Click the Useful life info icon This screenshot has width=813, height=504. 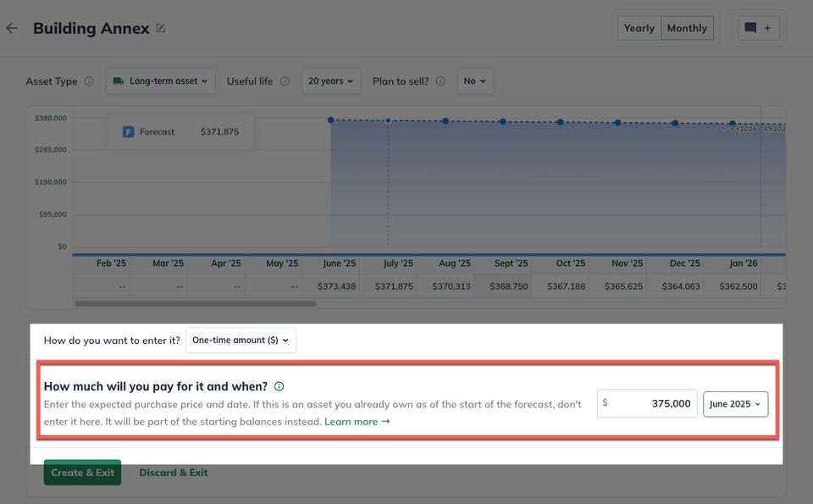click(285, 81)
